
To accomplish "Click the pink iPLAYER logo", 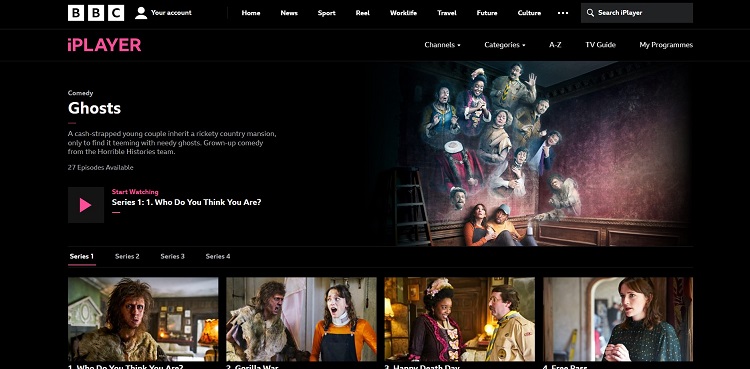I will [104, 45].
